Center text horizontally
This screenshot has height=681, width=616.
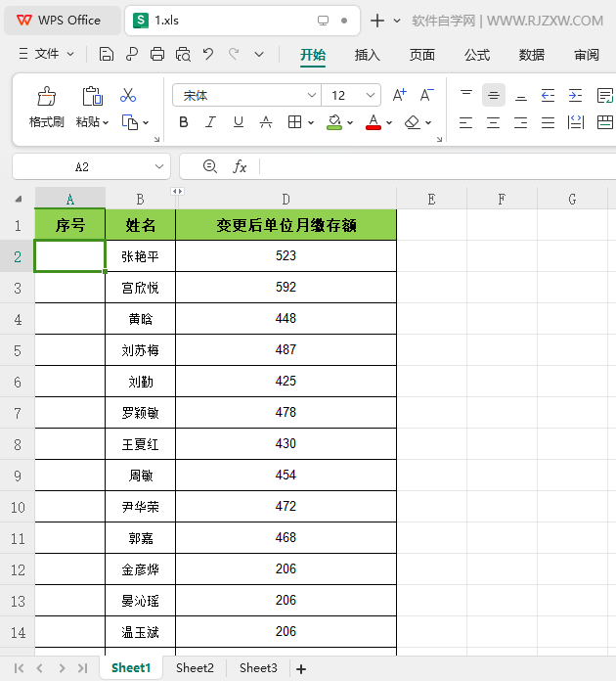pos(493,122)
